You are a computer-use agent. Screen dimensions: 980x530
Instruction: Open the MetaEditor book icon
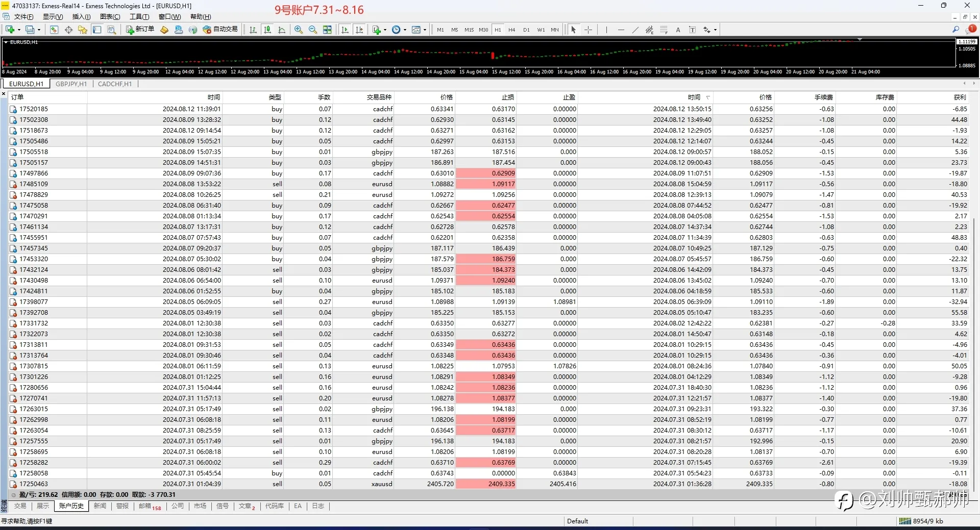164,30
